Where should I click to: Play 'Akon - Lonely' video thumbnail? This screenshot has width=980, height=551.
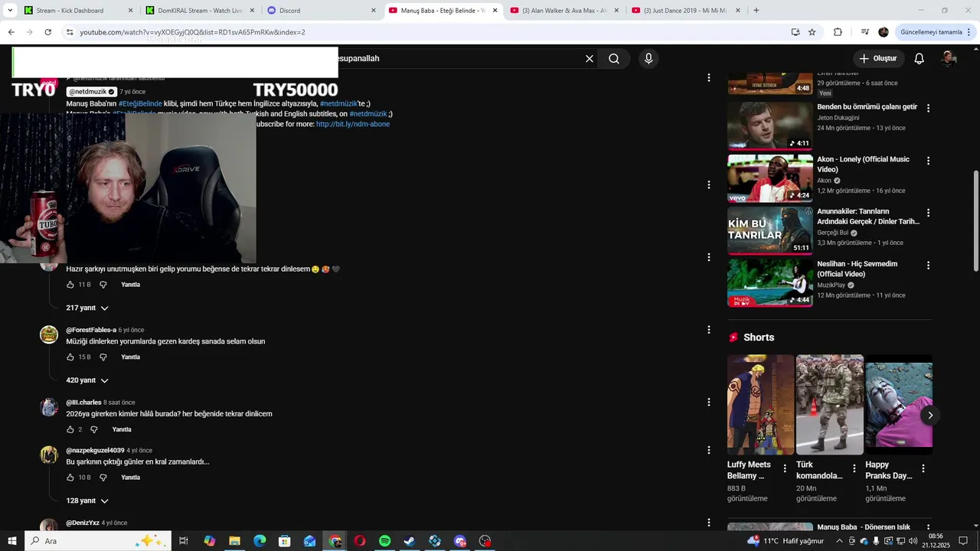click(x=769, y=178)
